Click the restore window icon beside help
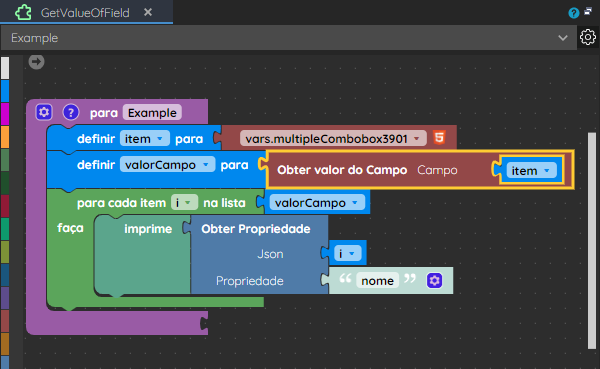 pyautogui.click(x=588, y=12)
